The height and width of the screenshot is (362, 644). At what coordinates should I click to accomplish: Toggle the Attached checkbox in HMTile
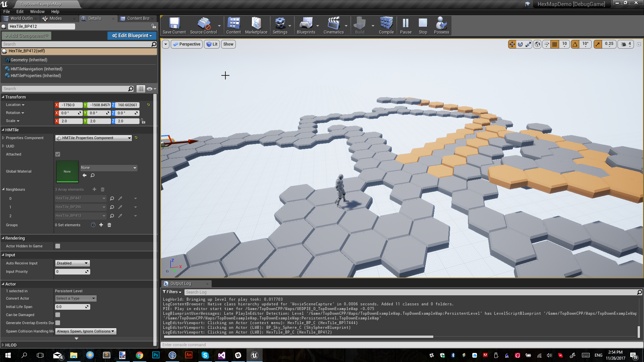pyautogui.click(x=57, y=154)
